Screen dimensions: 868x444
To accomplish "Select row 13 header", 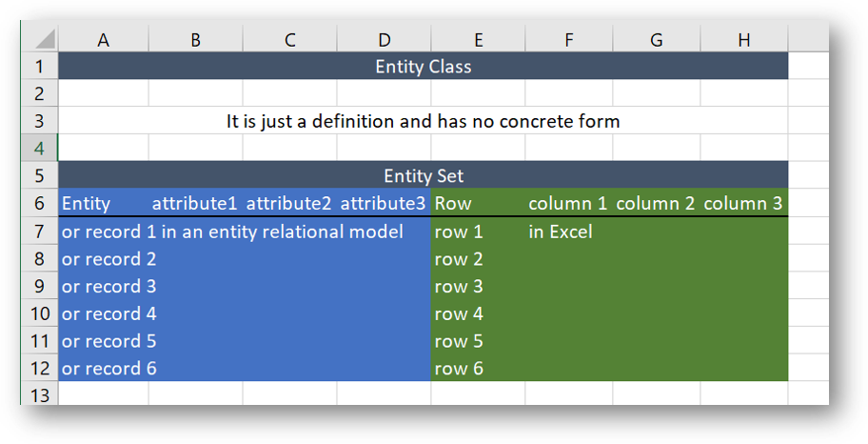I will coord(39,394).
